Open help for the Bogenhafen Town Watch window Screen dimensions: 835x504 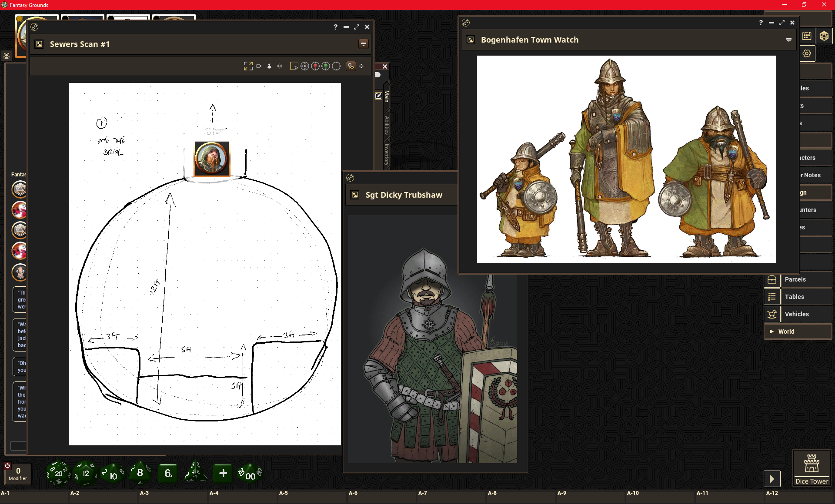[x=761, y=23]
